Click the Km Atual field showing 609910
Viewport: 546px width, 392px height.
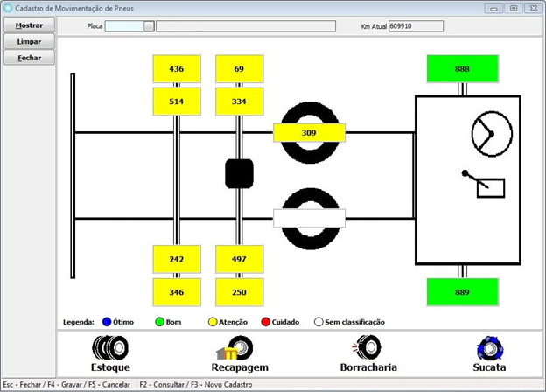coord(416,26)
